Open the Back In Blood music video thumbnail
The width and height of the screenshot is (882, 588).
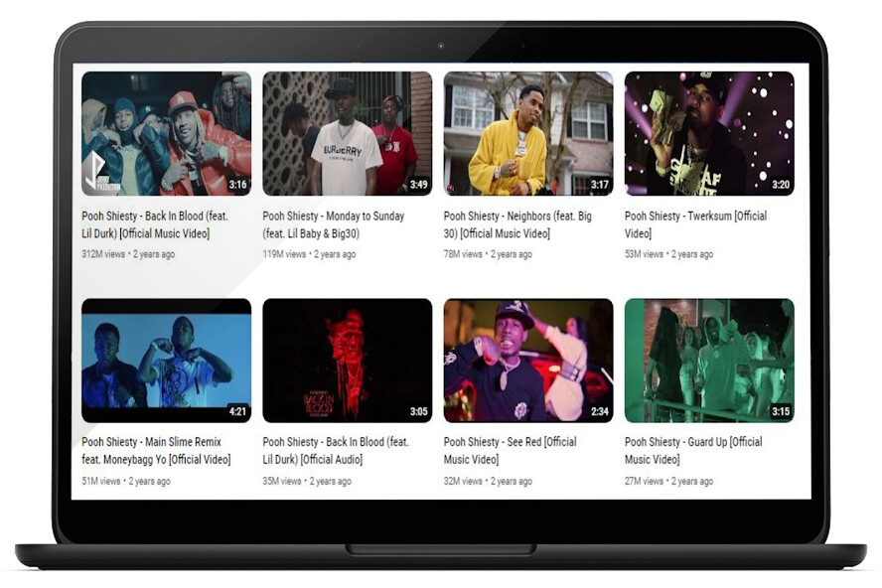coord(166,133)
